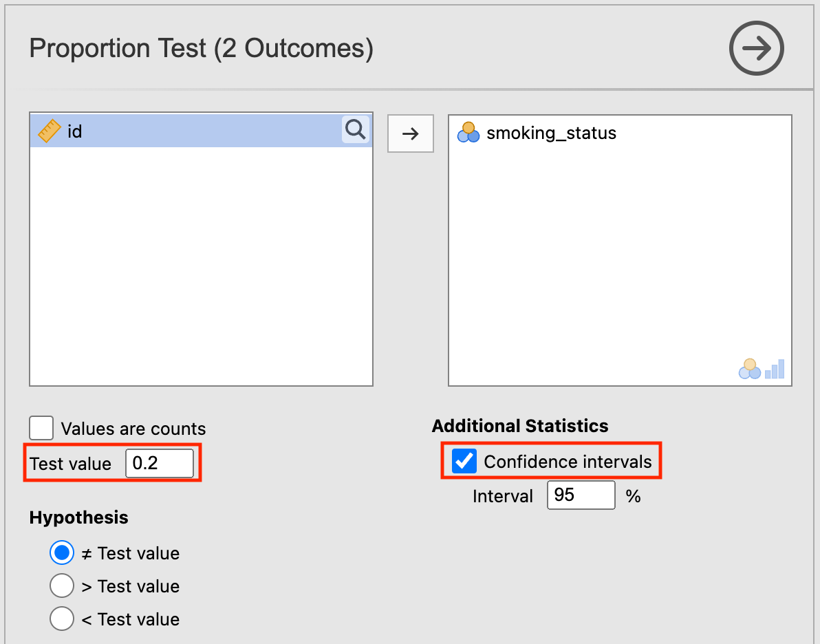The width and height of the screenshot is (820, 644).
Task: Click the Additional Statistics heading
Action: [x=520, y=426]
